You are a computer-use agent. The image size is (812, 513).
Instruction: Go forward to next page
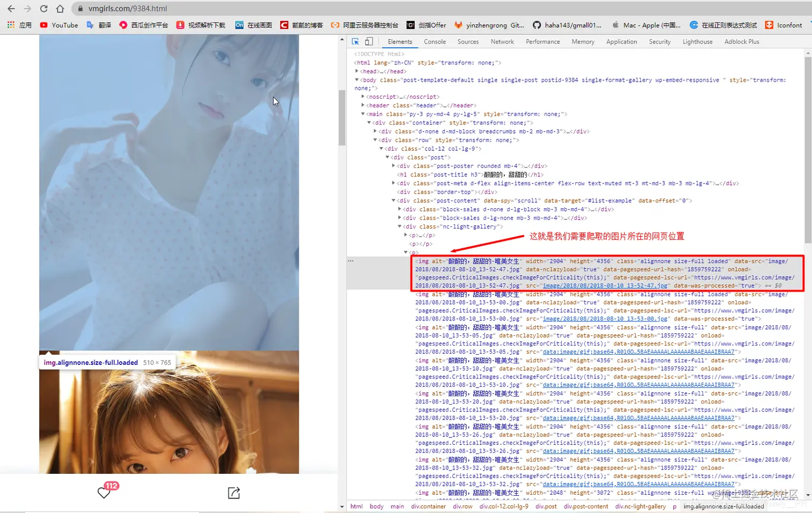click(x=27, y=9)
